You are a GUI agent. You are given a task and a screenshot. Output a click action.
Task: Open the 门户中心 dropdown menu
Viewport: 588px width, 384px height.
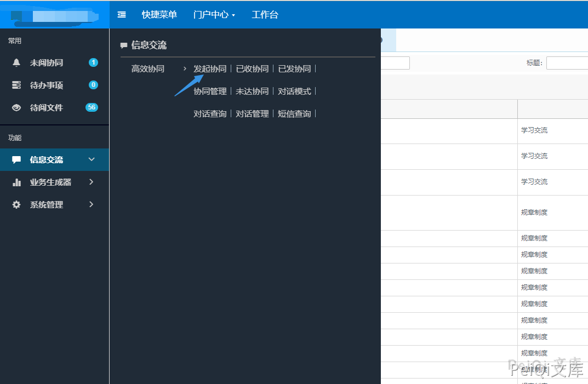click(x=214, y=15)
